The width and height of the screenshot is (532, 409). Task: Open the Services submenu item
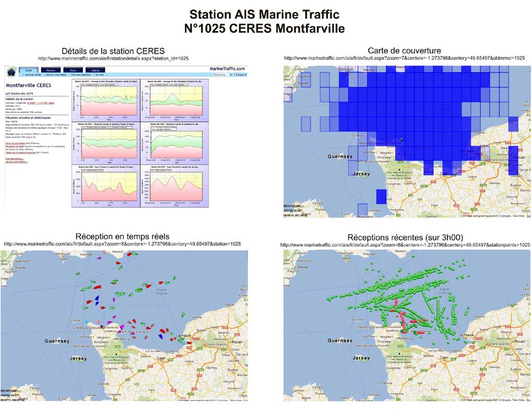[x=100, y=75]
